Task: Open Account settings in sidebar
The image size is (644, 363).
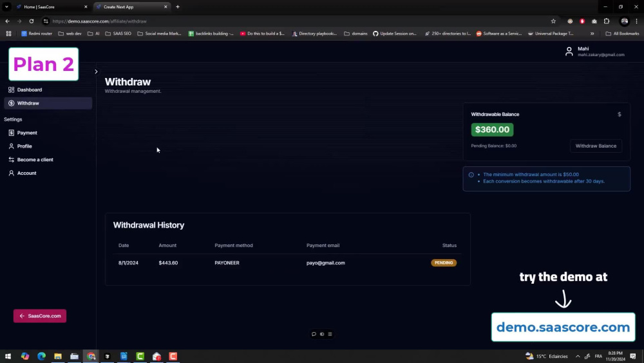Action: pyautogui.click(x=23, y=173)
